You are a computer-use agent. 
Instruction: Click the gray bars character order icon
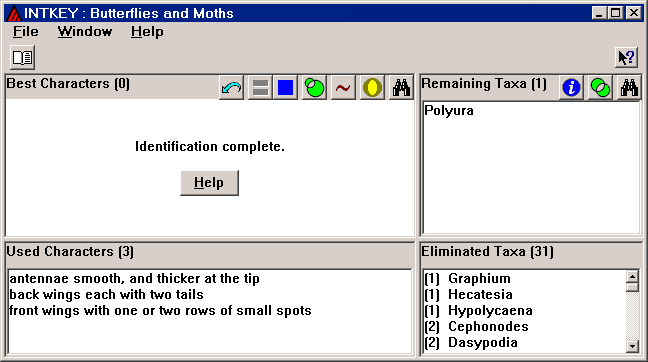[260, 88]
